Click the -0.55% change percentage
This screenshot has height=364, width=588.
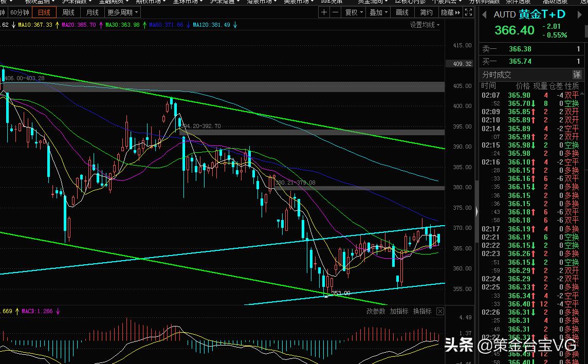[555, 35]
